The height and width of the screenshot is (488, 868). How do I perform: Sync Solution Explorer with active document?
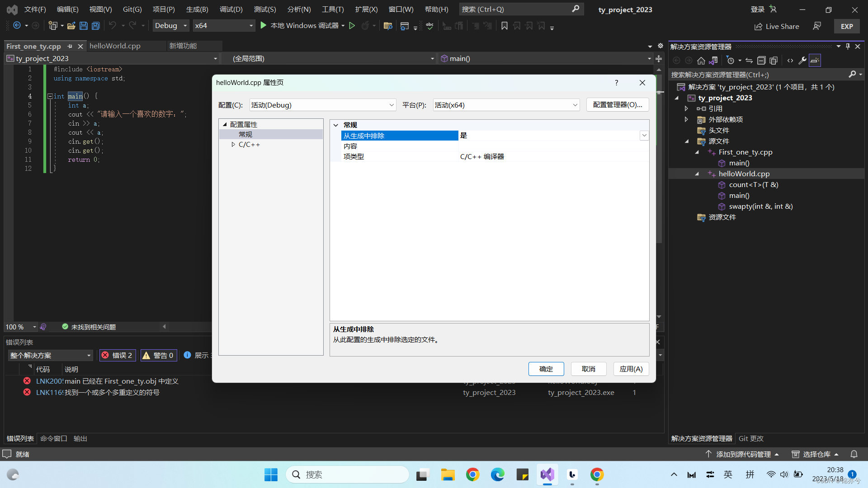click(x=714, y=61)
